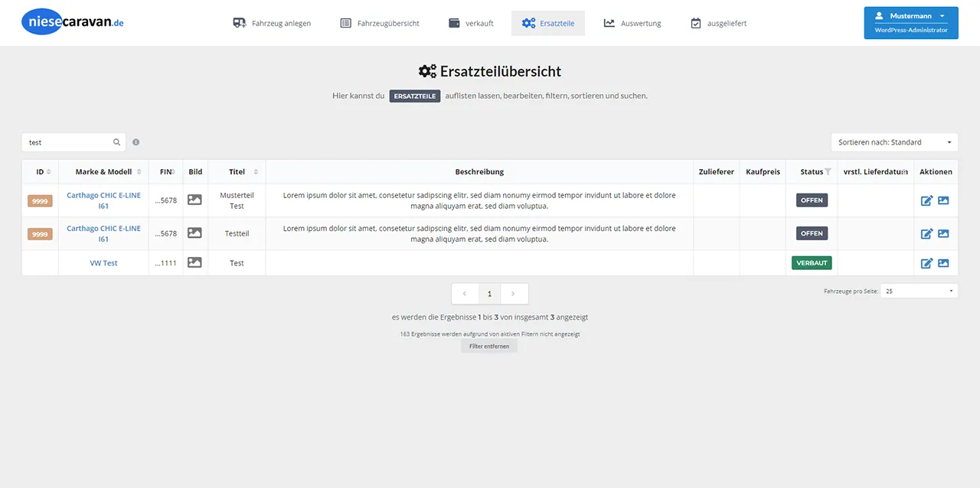Open picture icon in Musterteil Test row
The height and width of the screenshot is (488, 980).
tap(194, 200)
